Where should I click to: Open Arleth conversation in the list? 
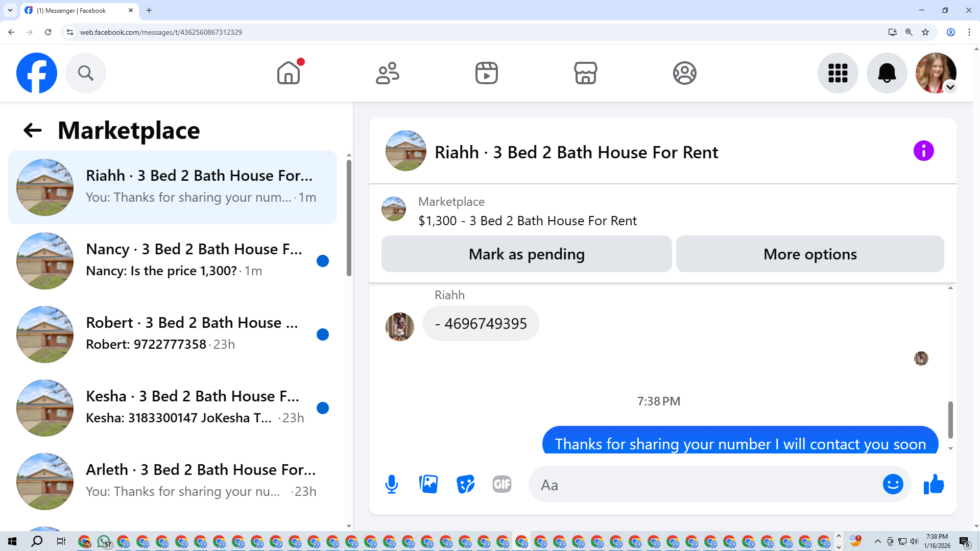(173, 482)
